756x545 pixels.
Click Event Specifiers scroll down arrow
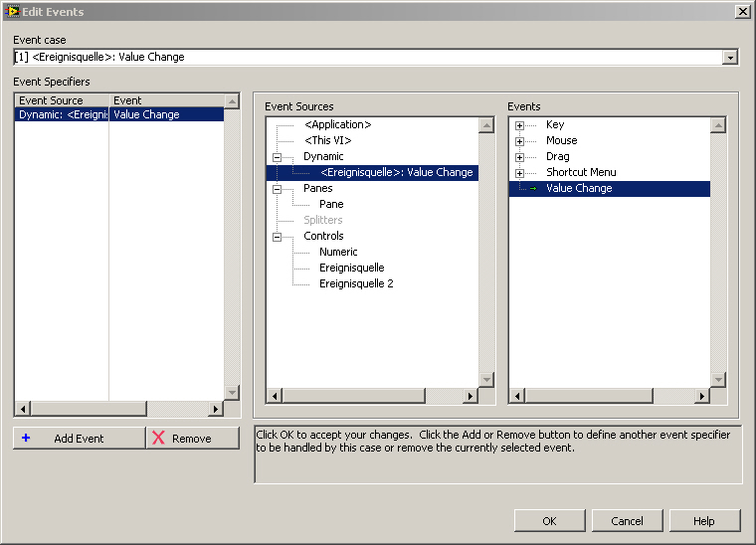[x=232, y=393]
